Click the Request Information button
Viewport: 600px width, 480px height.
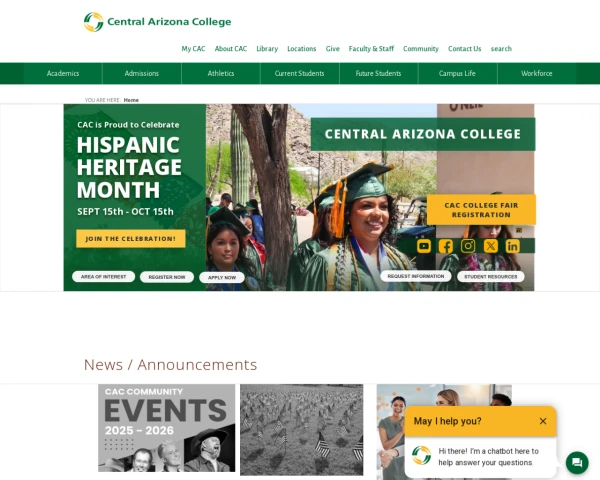(416, 276)
